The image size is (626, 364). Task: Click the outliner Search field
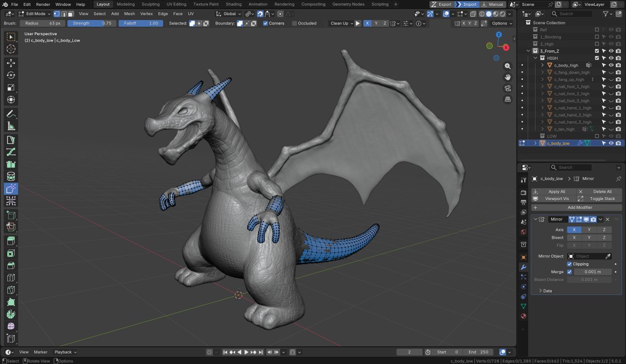pos(571,14)
